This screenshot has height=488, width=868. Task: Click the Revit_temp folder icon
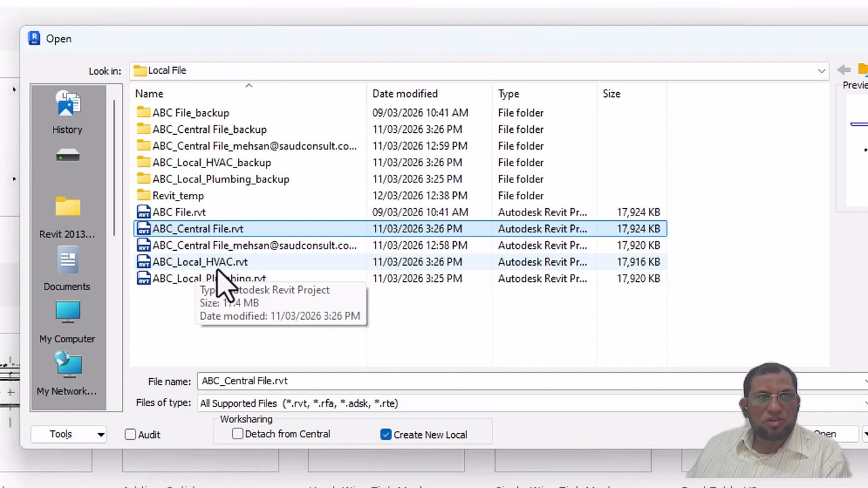(x=143, y=196)
